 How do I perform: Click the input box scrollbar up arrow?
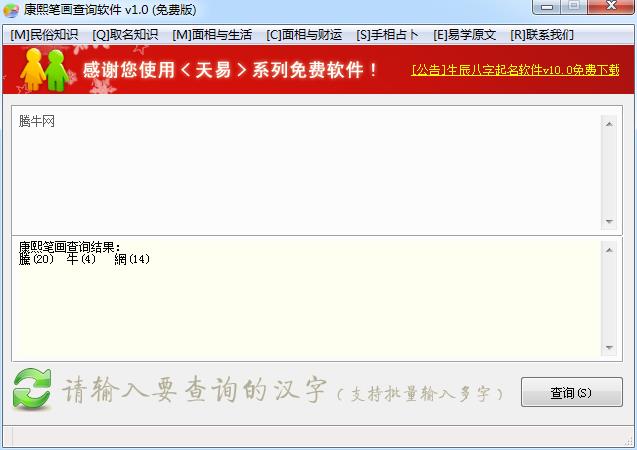pyautogui.click(x=609, y=124)
